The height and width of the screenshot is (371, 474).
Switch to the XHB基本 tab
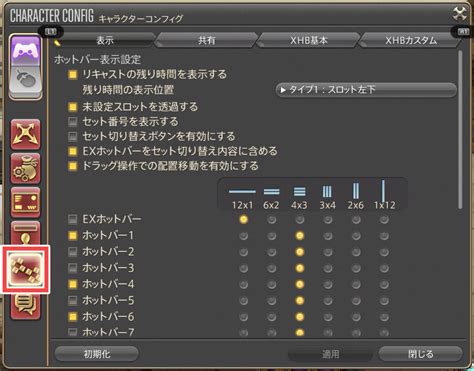[309, 40]
